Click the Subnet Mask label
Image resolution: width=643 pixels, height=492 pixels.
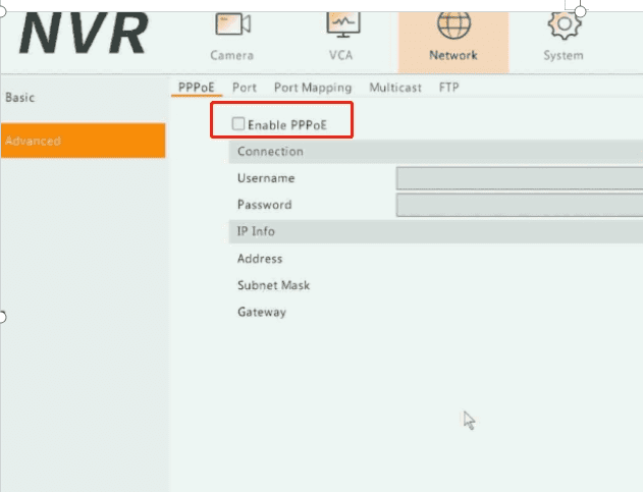click(273, 285)
